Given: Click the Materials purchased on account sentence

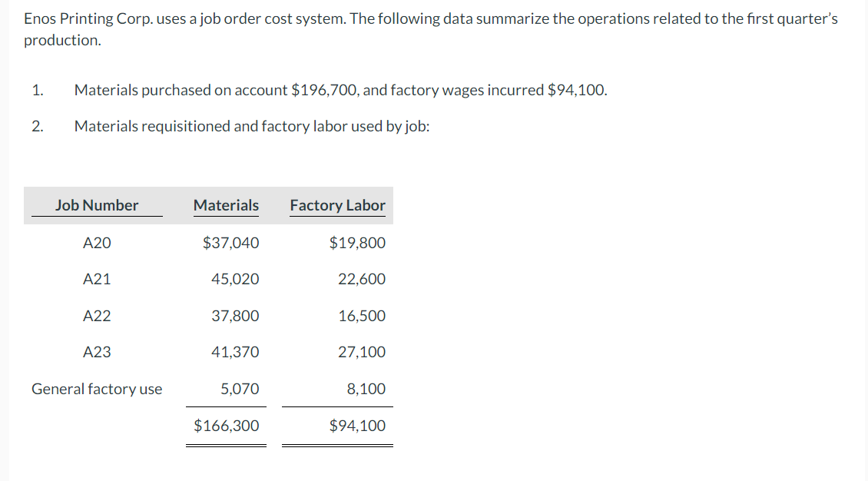Looking at the screenshot, I should coord(340,90).
